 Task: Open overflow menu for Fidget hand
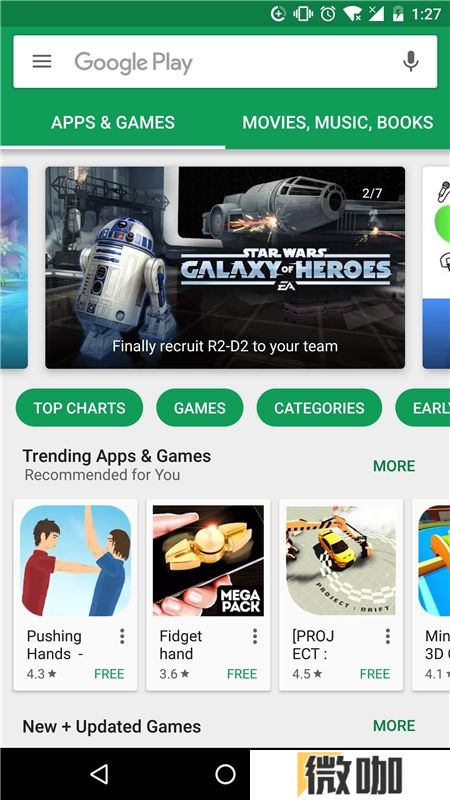pos(255,636)
